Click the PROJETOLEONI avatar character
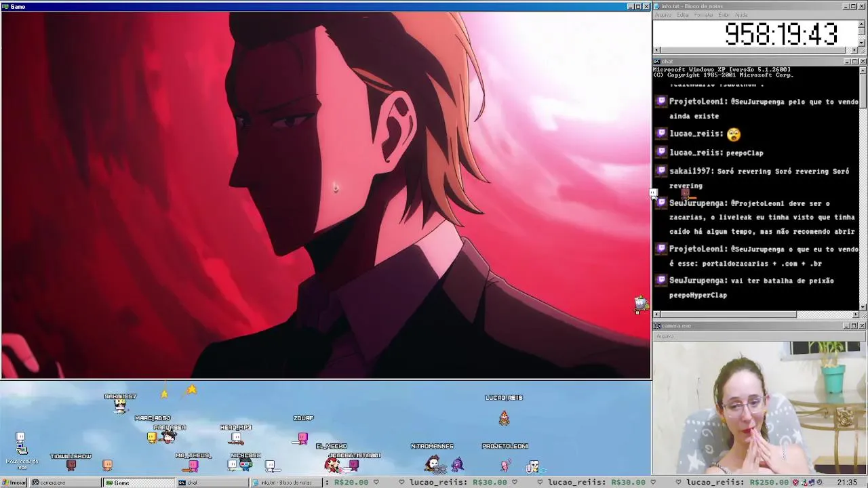This screenshot has width=868, height=488. point(505,465)
